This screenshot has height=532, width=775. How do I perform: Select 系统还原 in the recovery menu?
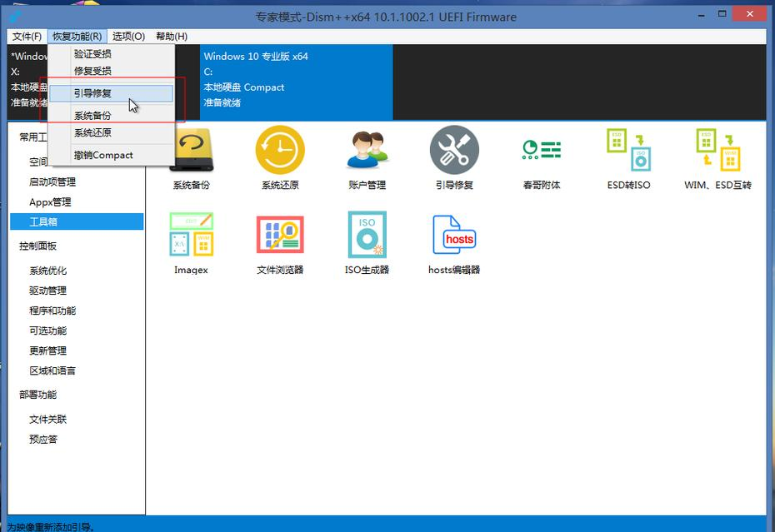click(x=112, y=132)
